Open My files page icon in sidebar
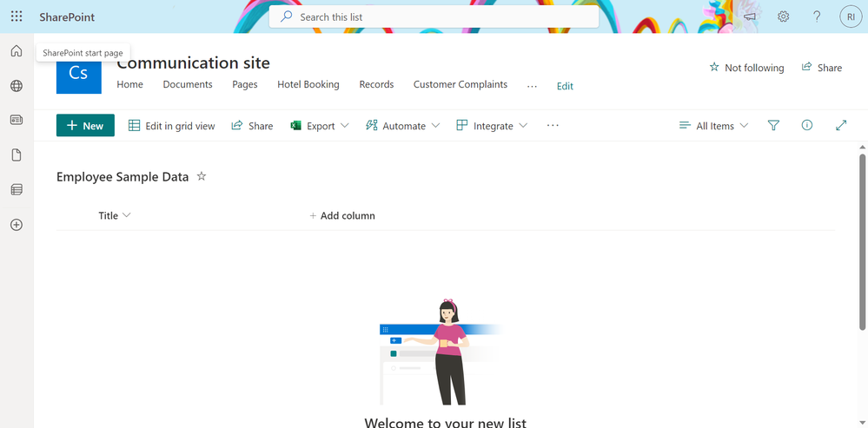The image size is (868, 428). tap(17, 155)
